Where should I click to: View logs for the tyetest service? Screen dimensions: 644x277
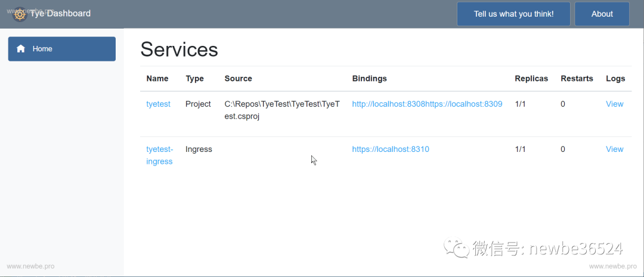[614, 104]
